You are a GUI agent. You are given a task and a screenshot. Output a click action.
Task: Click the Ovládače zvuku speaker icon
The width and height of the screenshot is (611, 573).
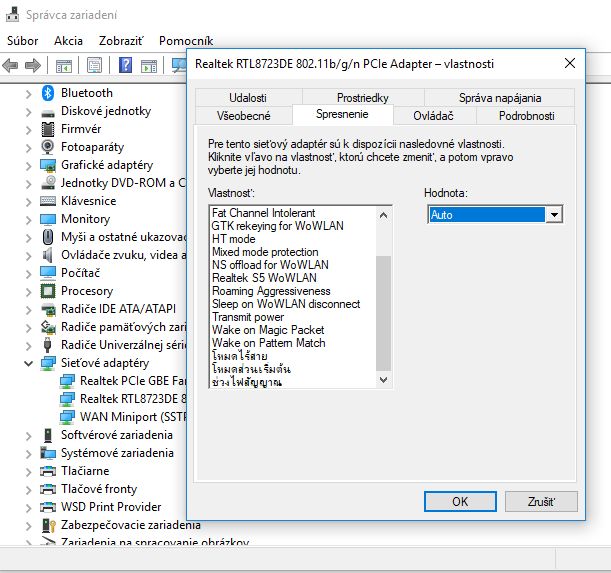[47, 255]
